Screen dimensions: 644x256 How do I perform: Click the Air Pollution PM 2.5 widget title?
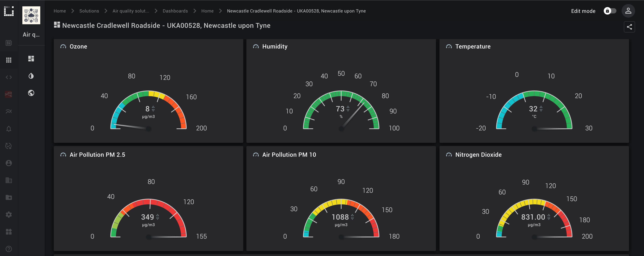(97, 155)
